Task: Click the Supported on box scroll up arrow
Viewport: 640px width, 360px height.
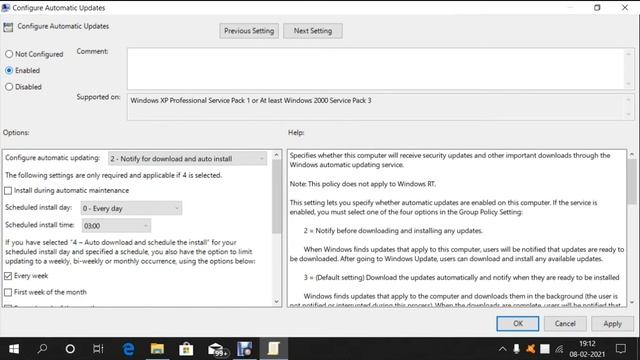Action: coord(628,100)
